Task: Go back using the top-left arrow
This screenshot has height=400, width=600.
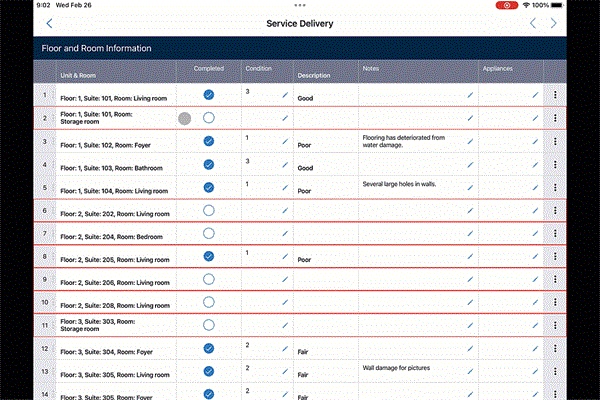Action: click(49, 23)
